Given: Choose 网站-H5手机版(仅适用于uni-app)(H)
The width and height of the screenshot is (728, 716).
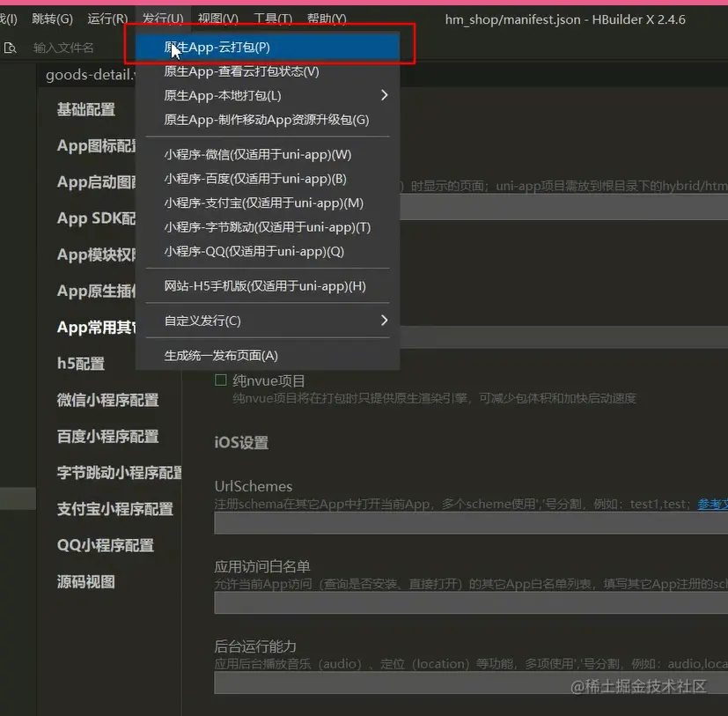Looking at the screenshot, I should [268, 285].
